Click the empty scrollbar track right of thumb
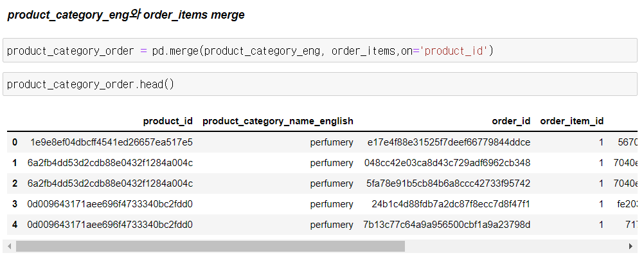The width and height of the screenshot is (644, 262). click(514, 246)
